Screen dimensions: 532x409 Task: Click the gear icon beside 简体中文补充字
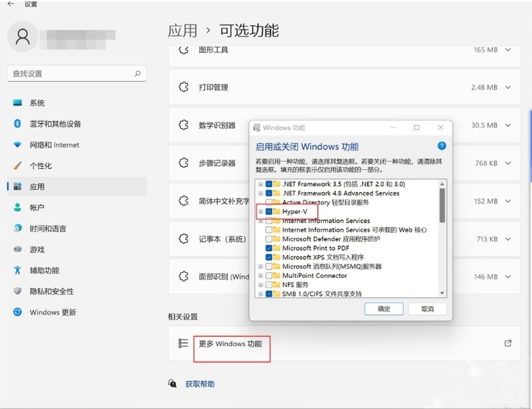(x=183, y=201)
